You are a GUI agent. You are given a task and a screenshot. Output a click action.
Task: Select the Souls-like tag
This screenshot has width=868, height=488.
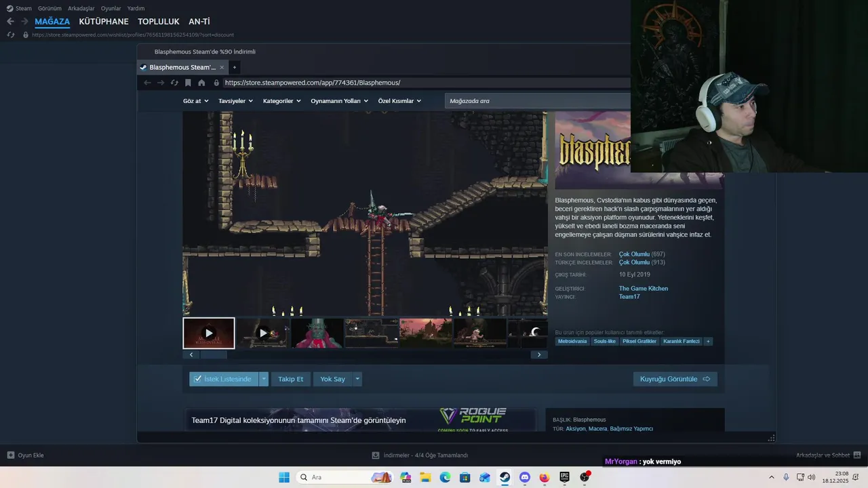604,342
